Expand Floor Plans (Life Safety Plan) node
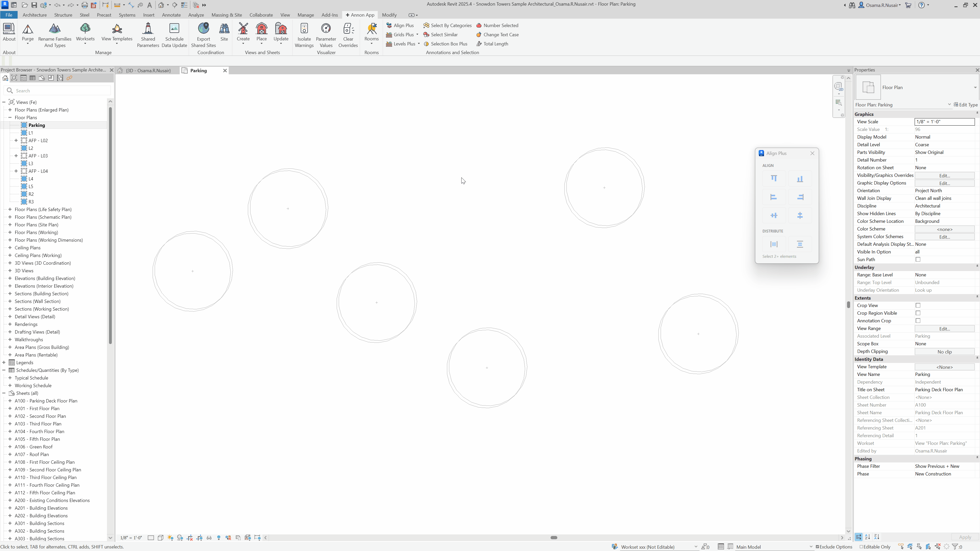This screenshot has width=980, height=551. (10, 209)
